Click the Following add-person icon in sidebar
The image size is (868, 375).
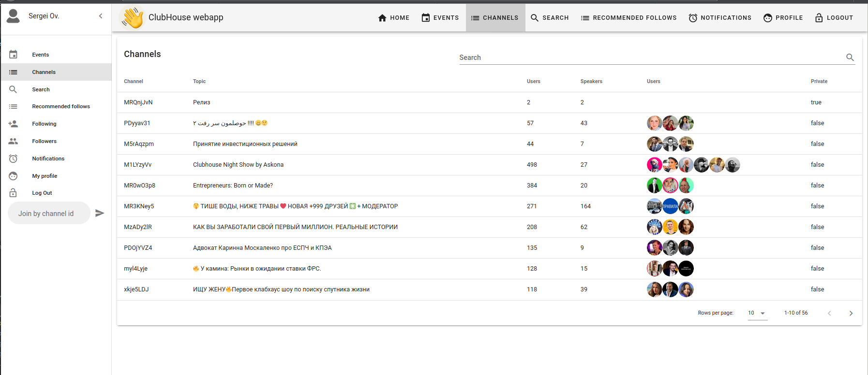pos(13,124)
